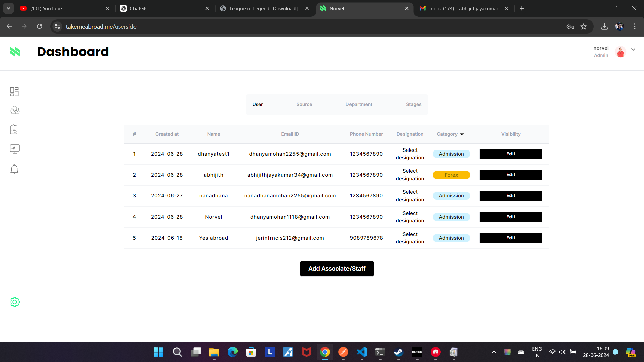Click the Norvel green logo
Screen dimensions: 644x362
(15, 52)
